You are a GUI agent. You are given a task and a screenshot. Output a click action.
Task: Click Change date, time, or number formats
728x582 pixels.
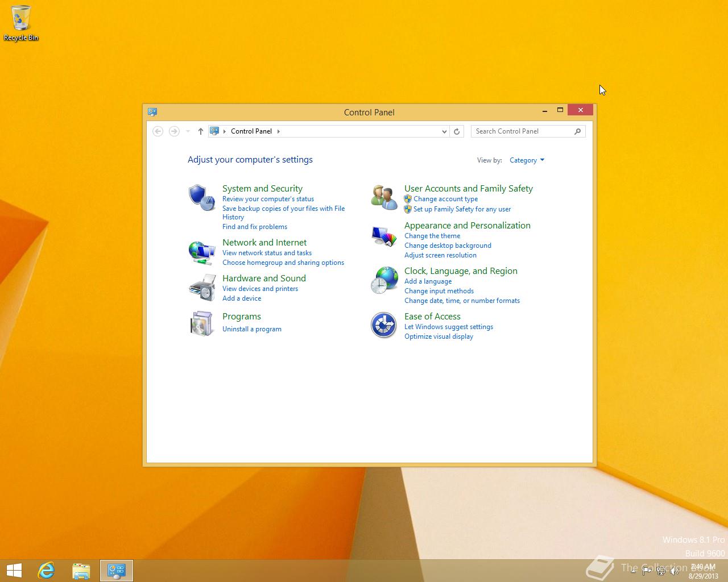point(462,301)
